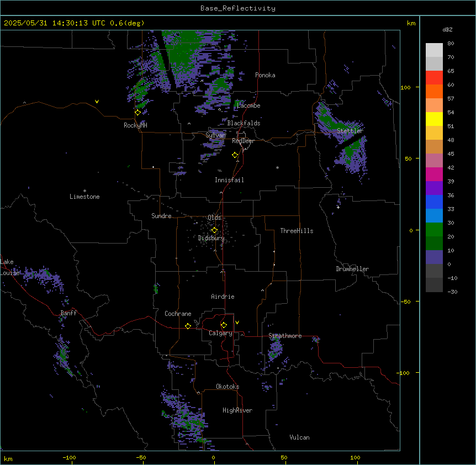Click the Sundre city label

pyautogui.click(x=161, y=216)
